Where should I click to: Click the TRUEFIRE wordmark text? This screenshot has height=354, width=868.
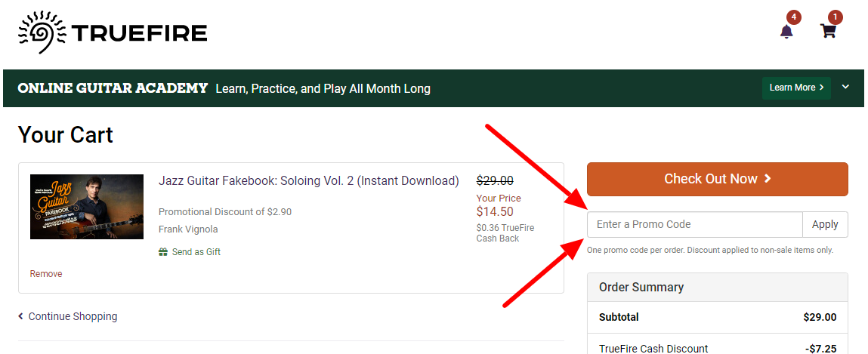click(140, 33)
